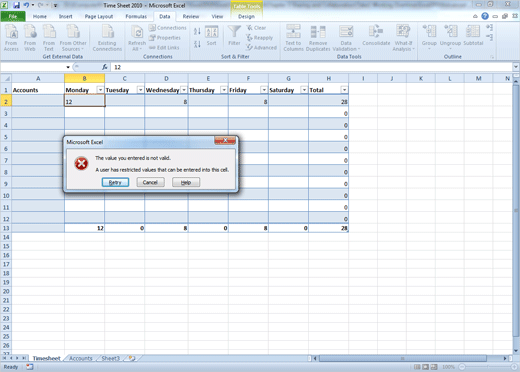The width and height of the screenshot is (520, 372).
Task: Open Excel Help question mark icon
Action: [x=485, y=16]
